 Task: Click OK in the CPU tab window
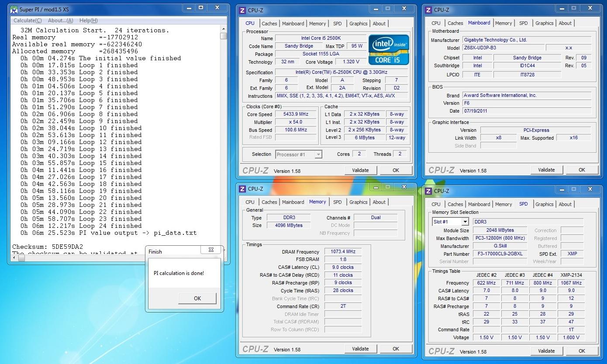396,170
